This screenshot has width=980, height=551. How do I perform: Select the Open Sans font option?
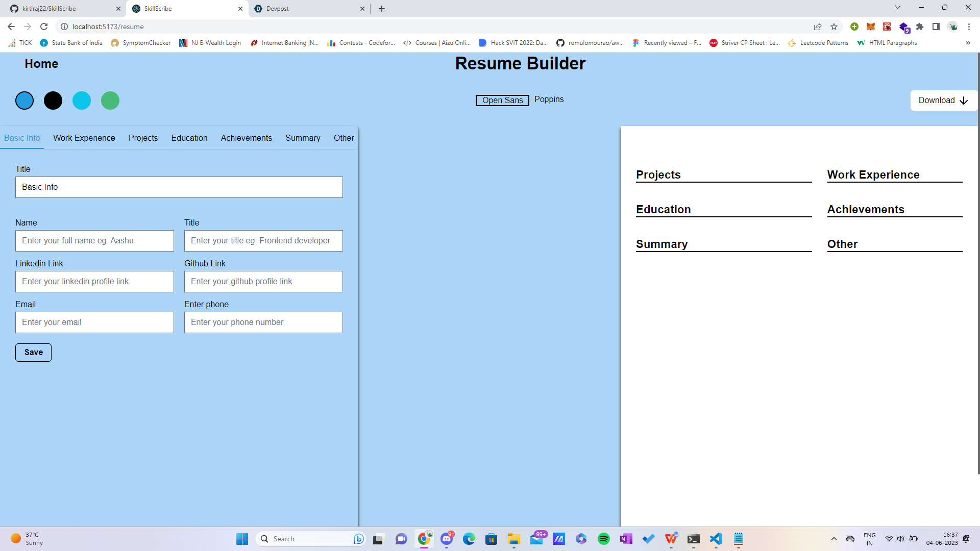click(502, 101)
